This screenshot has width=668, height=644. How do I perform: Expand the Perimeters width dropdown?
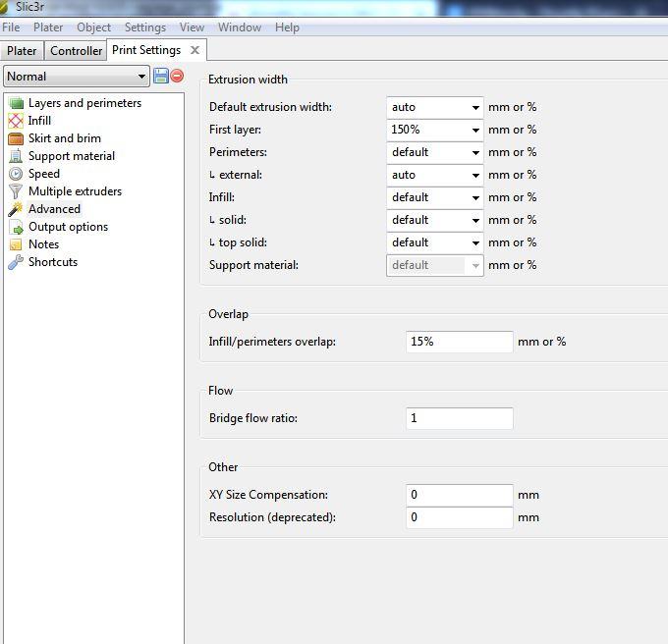tap(475, 153)
